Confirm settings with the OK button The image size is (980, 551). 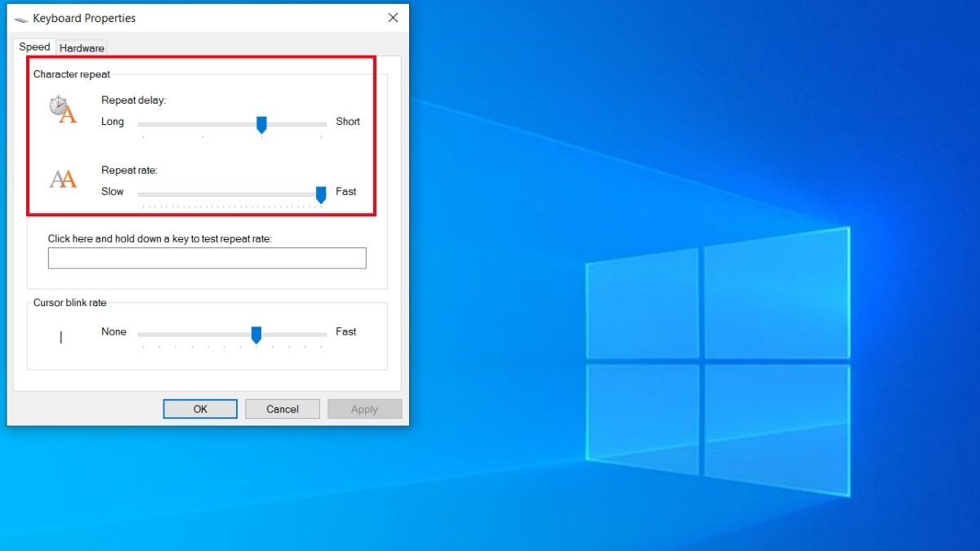coord(200,409)
